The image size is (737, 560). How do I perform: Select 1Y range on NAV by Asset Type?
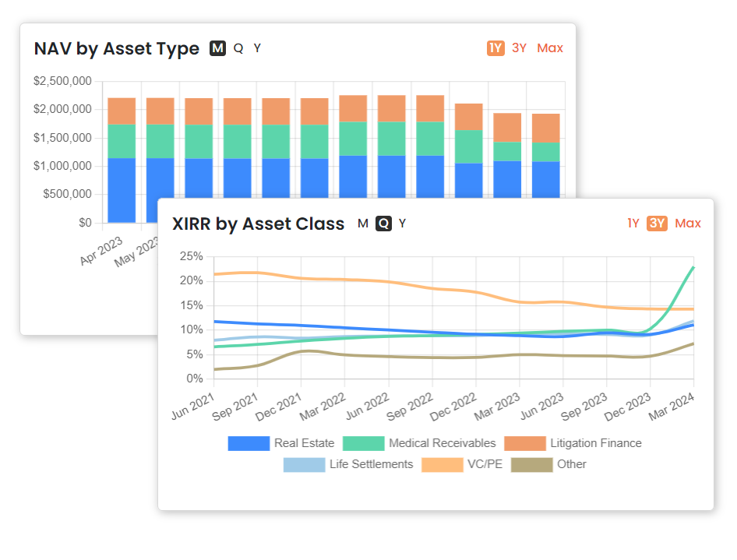(x=495, y=48)
